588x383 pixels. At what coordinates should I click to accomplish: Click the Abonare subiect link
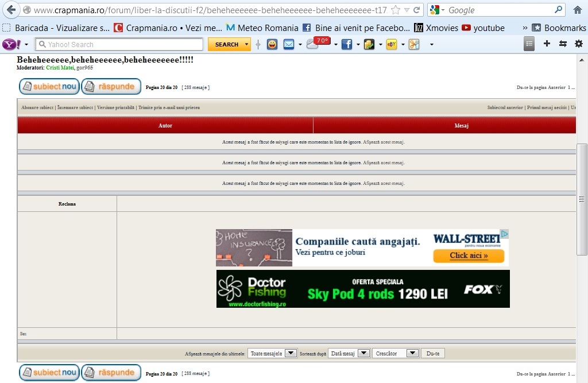point(37,107)
